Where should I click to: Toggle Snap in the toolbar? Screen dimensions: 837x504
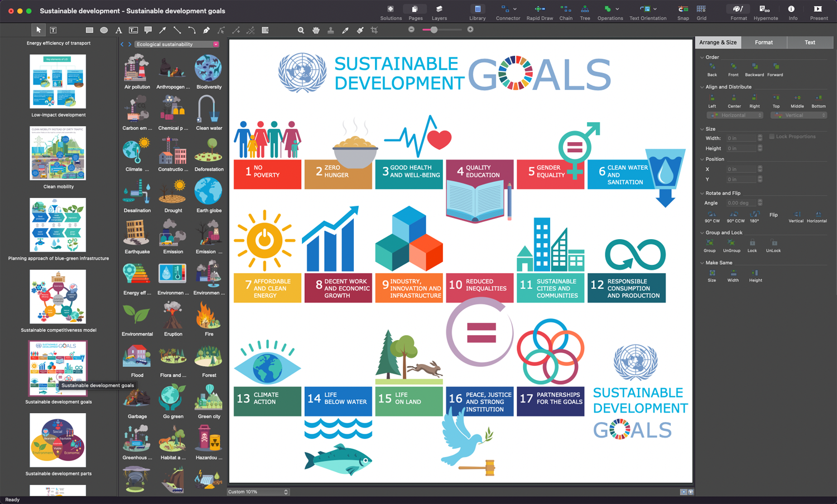(683, 12)
